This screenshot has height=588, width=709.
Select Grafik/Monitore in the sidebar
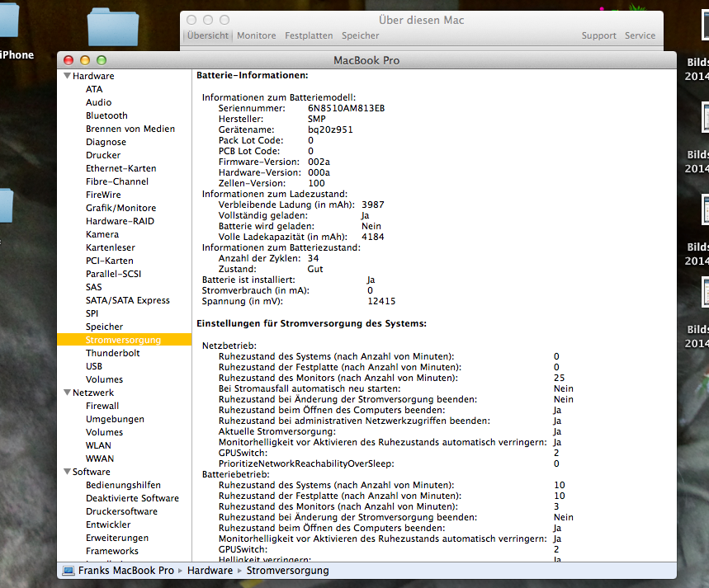(x=121, y=208)
